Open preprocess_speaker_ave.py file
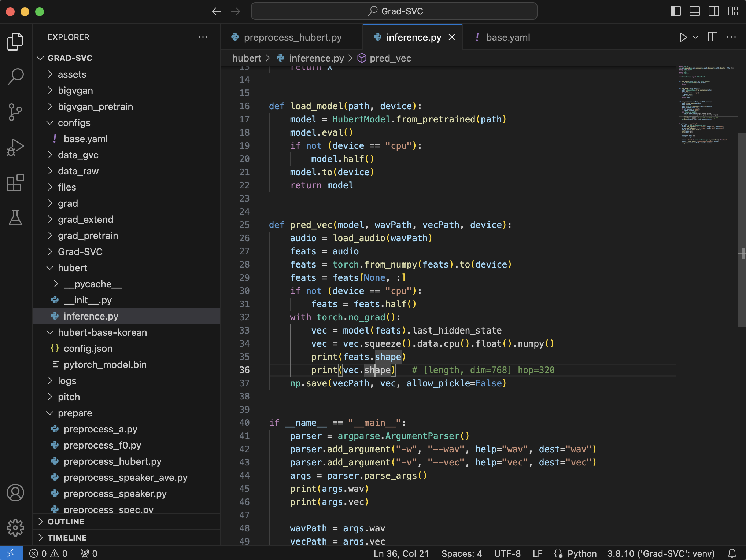Viewport: 746px width, 560px height. tap(126, 477)
